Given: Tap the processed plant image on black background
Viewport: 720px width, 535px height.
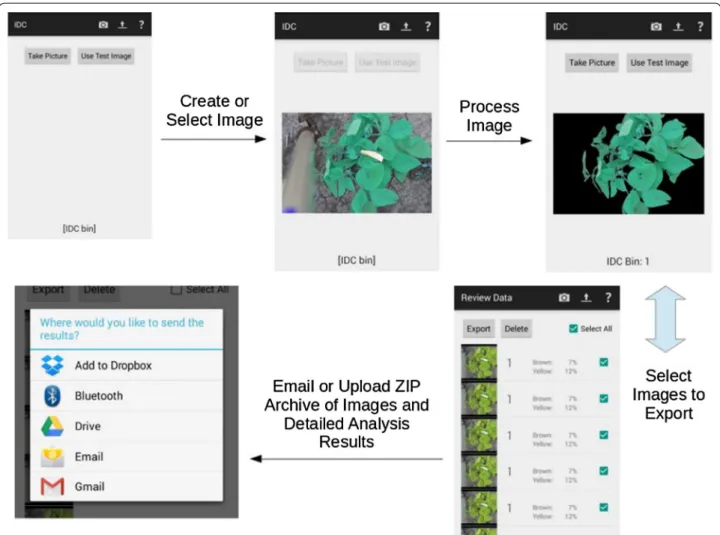Looking at the screenshot, I should coord(628,163).
